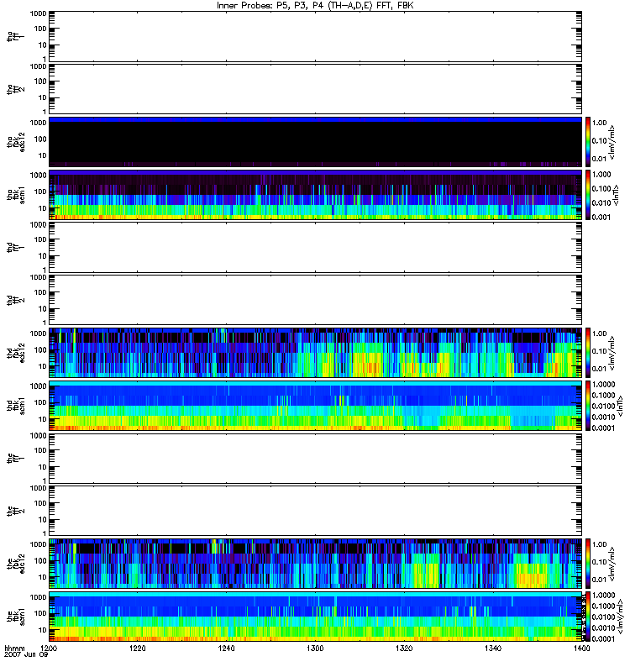Image resolution: width=630 pixels, height=672 pixels.
Task: Click the 1300 time axis label
Action: coord(315,648)
